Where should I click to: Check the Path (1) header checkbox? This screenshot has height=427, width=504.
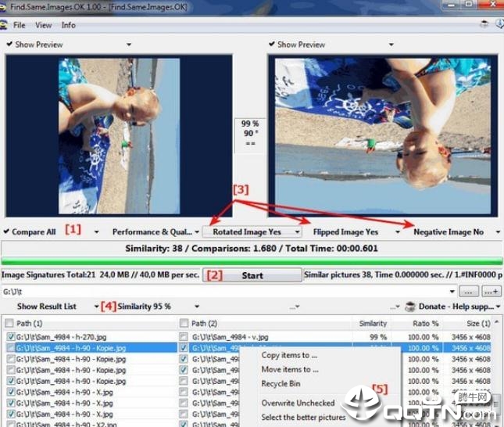(x=9, y=323)
